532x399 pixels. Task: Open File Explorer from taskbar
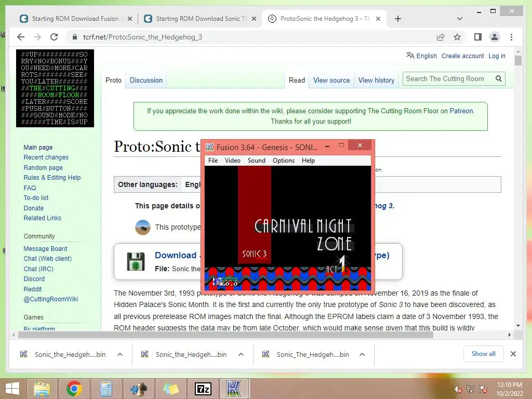42,389
